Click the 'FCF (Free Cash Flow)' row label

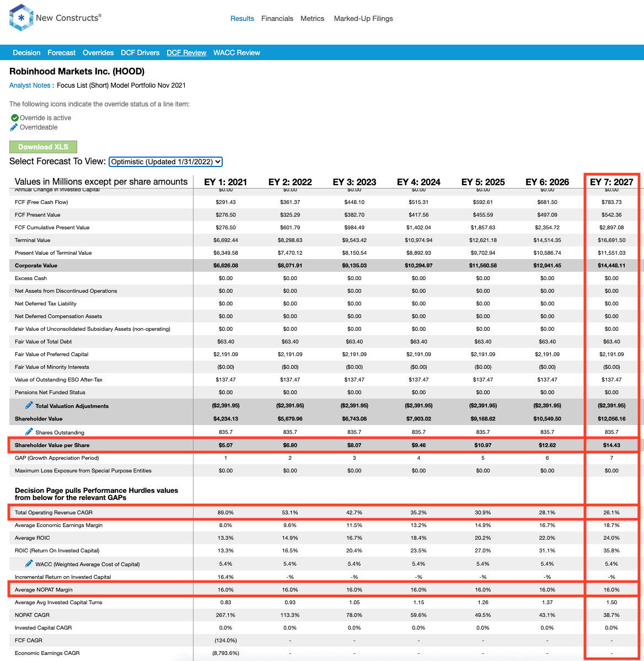point(41,202)
